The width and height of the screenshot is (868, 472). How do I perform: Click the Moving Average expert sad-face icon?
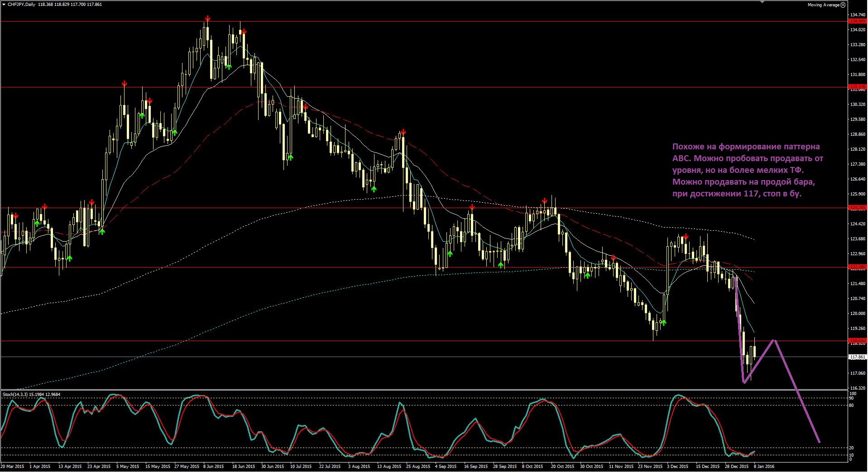843,5
